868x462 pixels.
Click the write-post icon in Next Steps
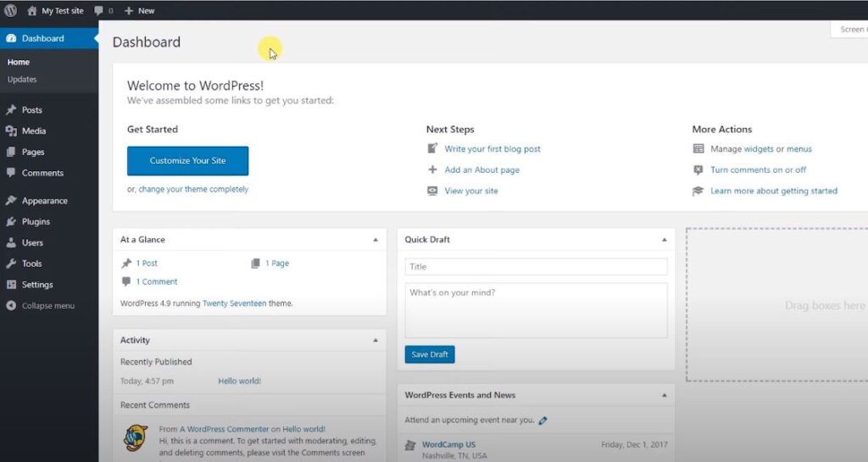432,148
